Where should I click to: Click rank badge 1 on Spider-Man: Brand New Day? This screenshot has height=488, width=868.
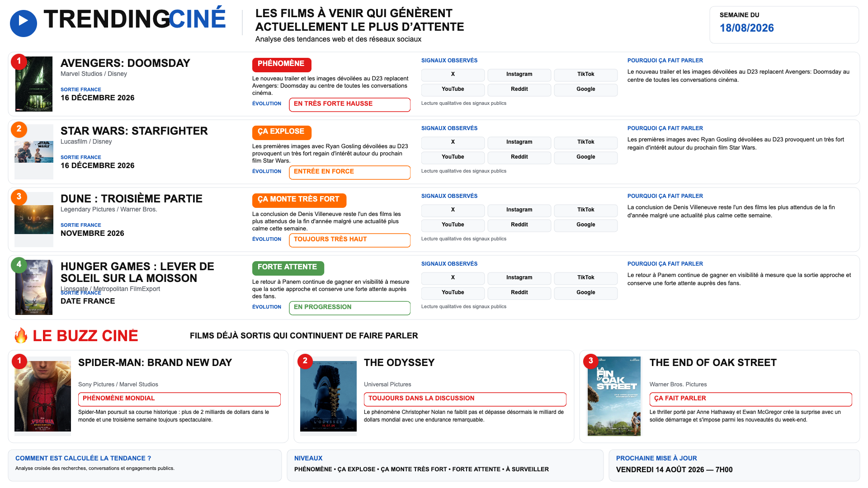point(19,361)
